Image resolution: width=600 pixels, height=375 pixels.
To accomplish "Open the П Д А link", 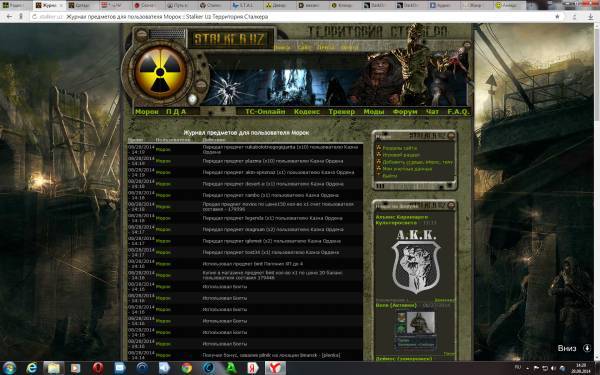I will coord(176,112).
